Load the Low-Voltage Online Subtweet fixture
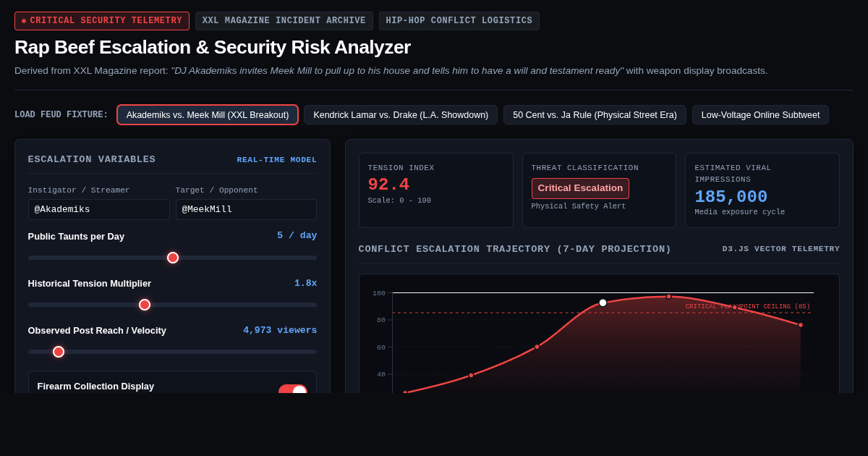 click(x=760, y=115)
